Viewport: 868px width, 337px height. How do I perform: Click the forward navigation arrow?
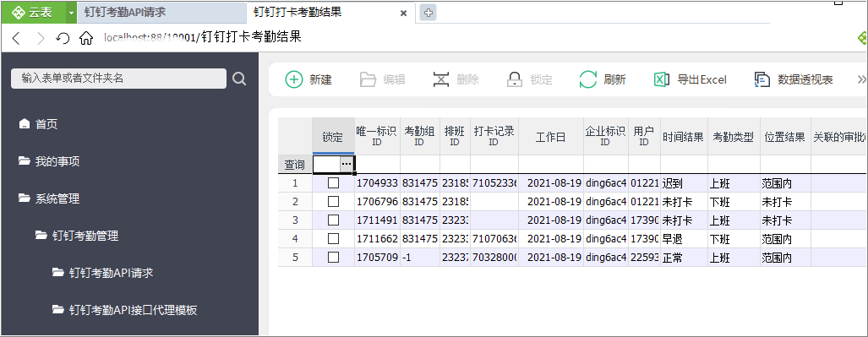pyautogui.click(x=41, y=38)
